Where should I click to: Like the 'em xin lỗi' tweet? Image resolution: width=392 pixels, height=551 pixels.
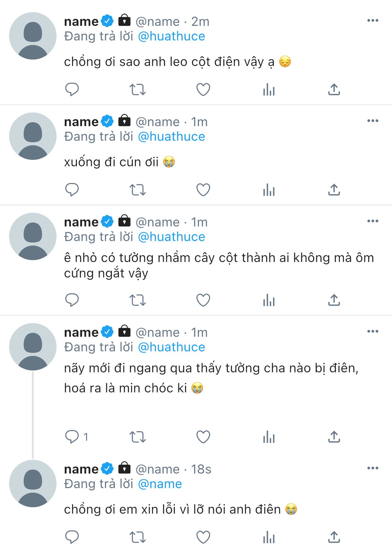tap(203, 537)
